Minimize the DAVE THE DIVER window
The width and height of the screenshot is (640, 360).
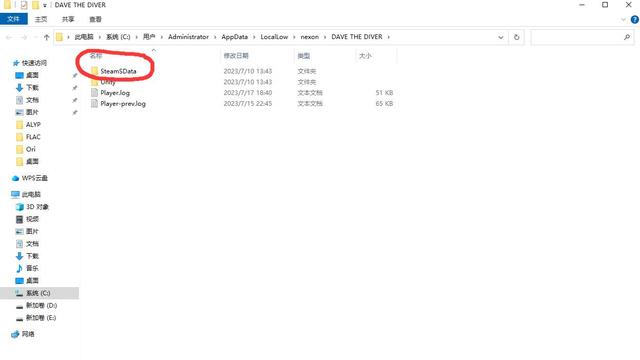point(582,5)
